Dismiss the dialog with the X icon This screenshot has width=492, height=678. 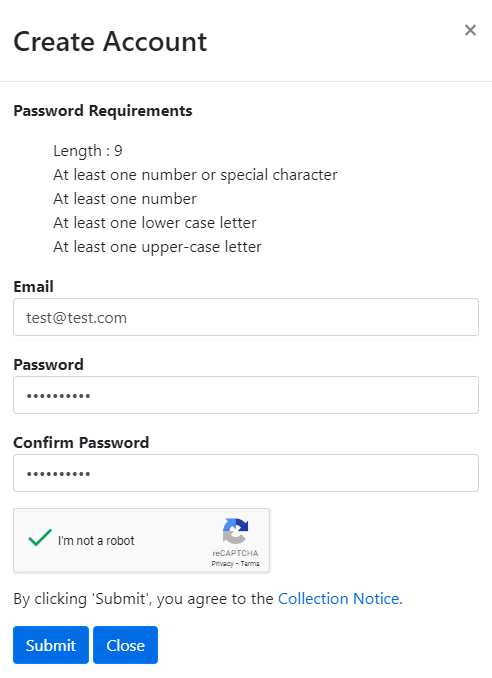[470, 30]
